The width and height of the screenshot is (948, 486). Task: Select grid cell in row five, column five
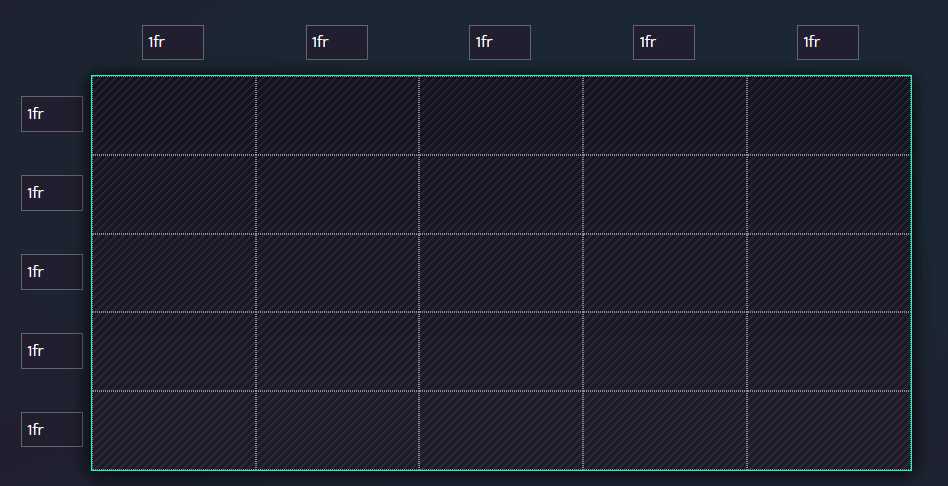coord(829,430)
